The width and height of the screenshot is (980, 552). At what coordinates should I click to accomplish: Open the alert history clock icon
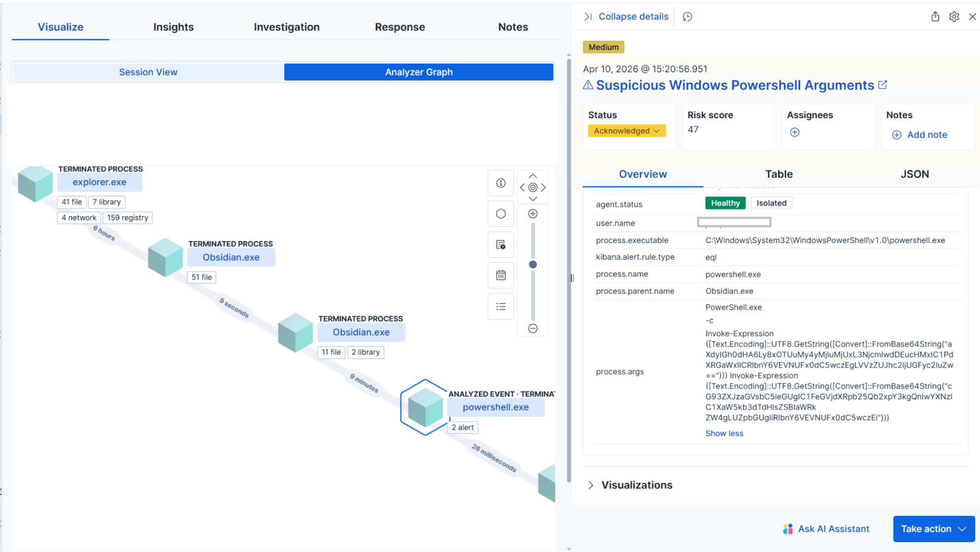coord(687,16)
